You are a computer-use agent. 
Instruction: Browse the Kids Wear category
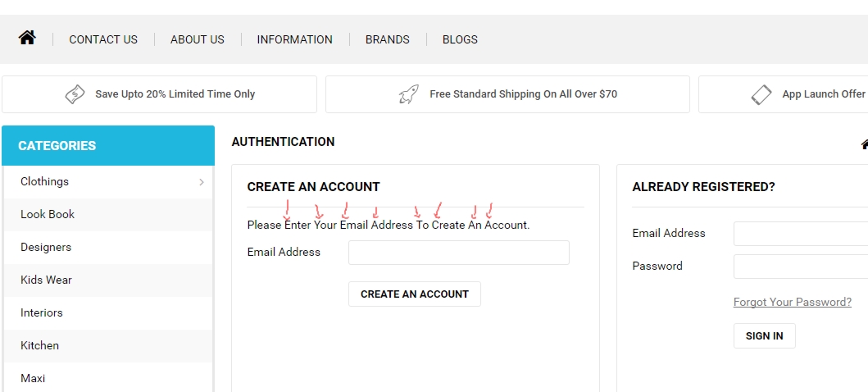46,280
